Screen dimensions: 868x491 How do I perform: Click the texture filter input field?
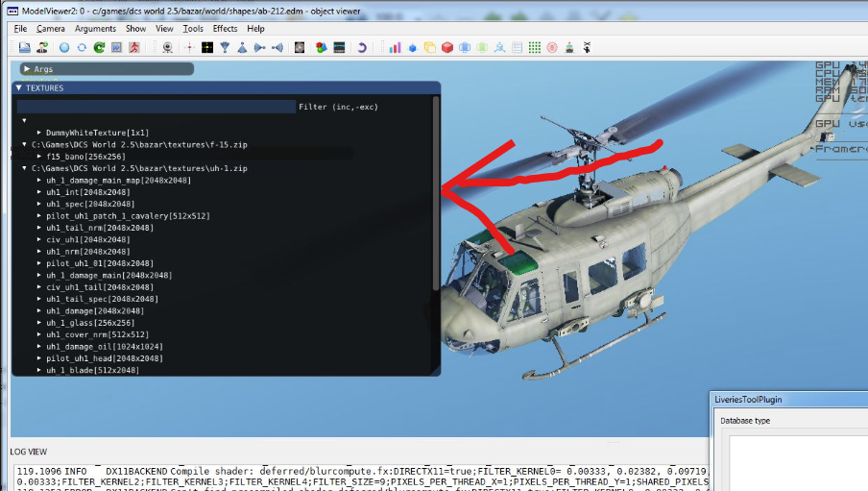[x=157, y=107]
